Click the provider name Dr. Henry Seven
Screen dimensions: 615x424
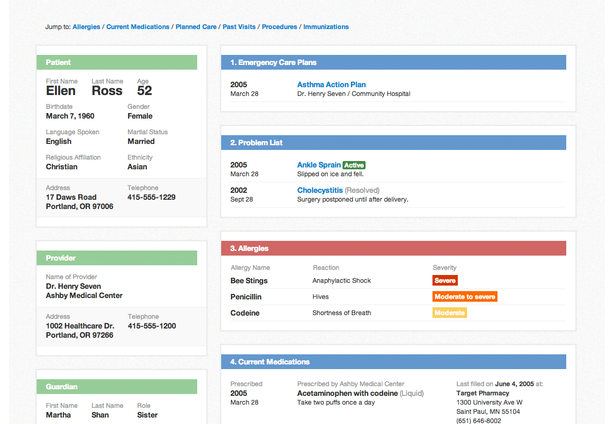(73, 286)
